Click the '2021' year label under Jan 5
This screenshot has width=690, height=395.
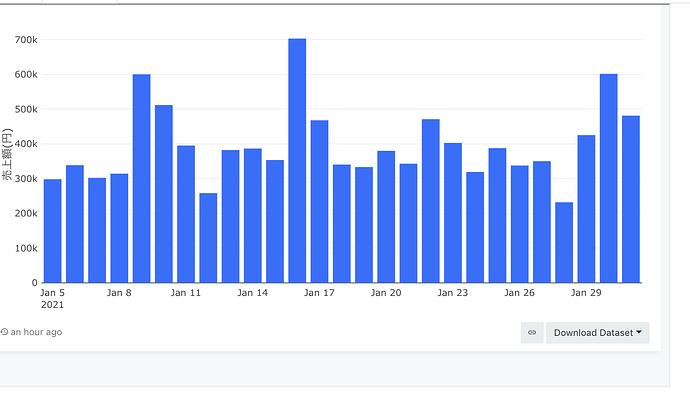coord(52,305)
